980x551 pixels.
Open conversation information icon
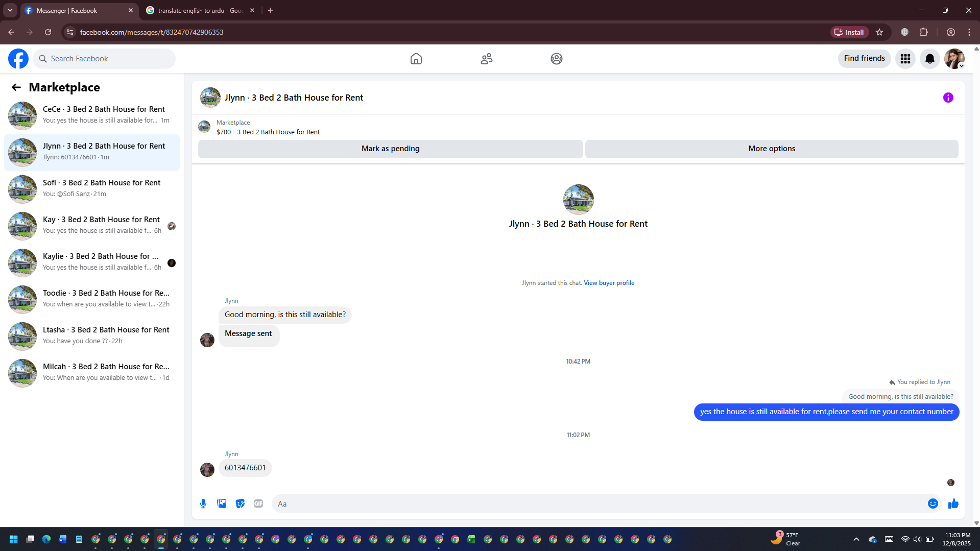coord(948,98)
